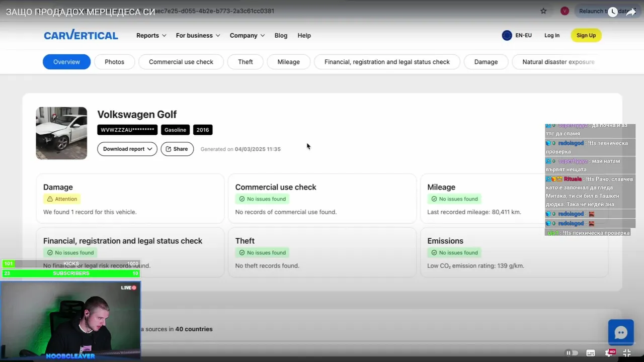The width and height of the screenshot is (644, 362).
Task: Click the Gasoline fuel badge
Action: pyautogui.click(x=175, y=130)
